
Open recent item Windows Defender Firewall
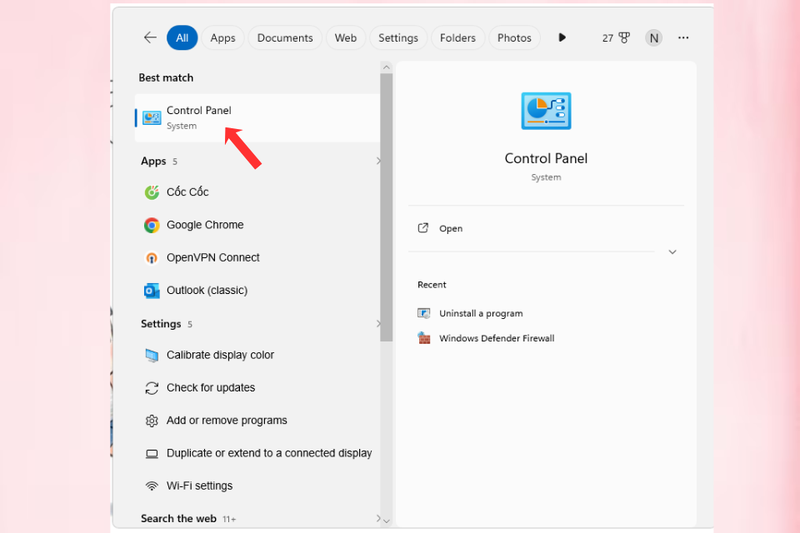click(496, 338)
